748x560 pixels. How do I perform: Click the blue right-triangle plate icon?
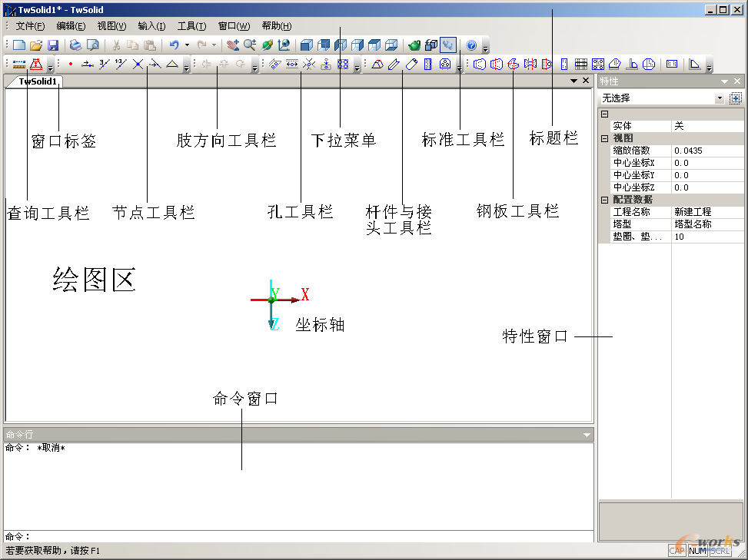pos(695,64)
